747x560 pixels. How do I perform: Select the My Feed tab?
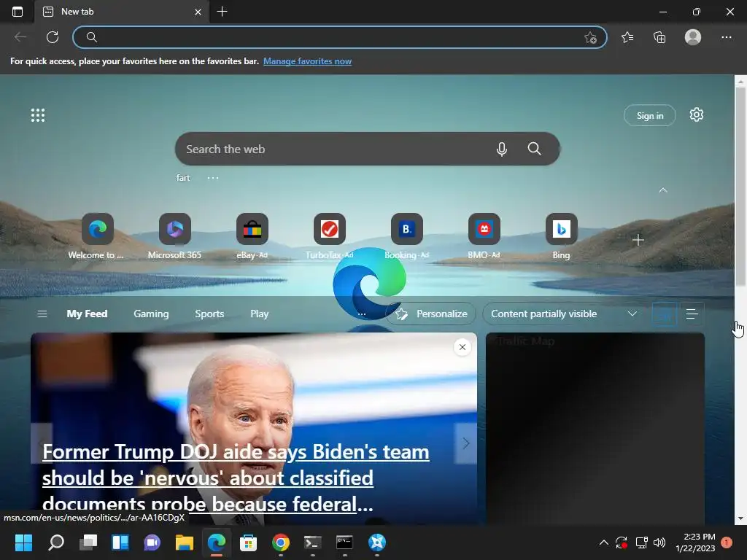point(87,314)
